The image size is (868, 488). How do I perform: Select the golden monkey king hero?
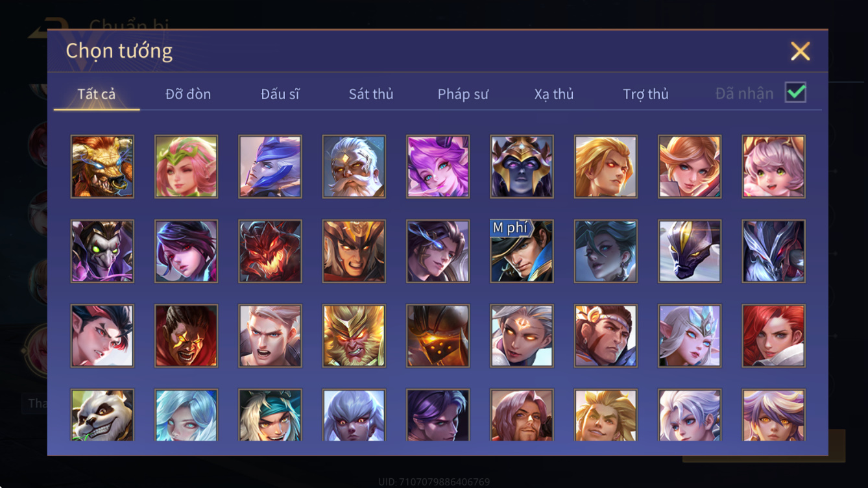click(354, 336)
